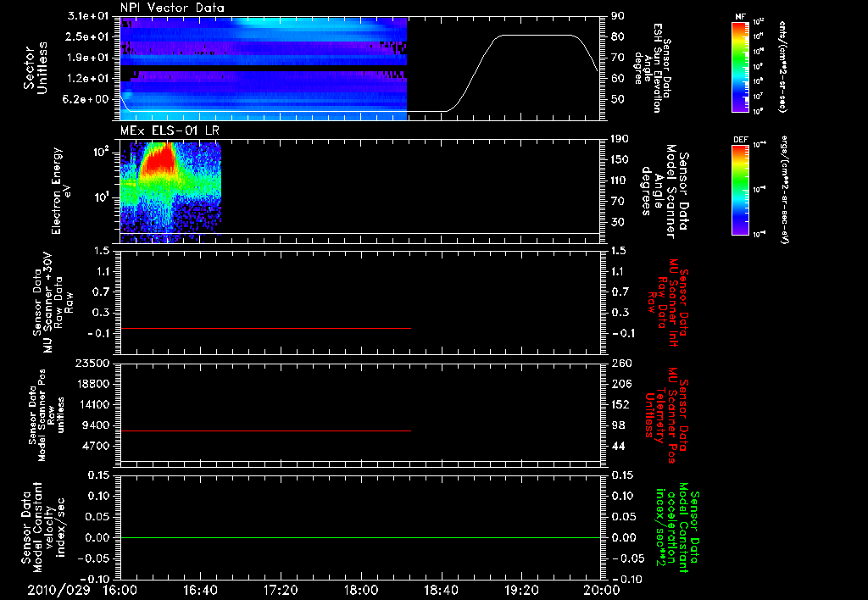Click the "98" telemetry tick value
The width and height of the screenshot is (868, 600).
tap(617, 425)
